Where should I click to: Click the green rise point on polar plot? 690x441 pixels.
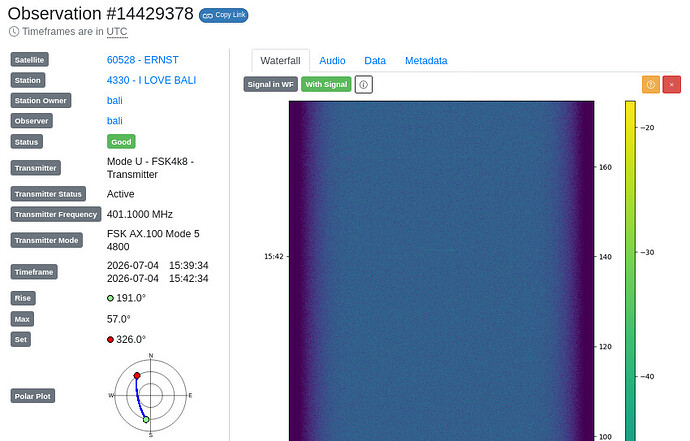[146, 419]
